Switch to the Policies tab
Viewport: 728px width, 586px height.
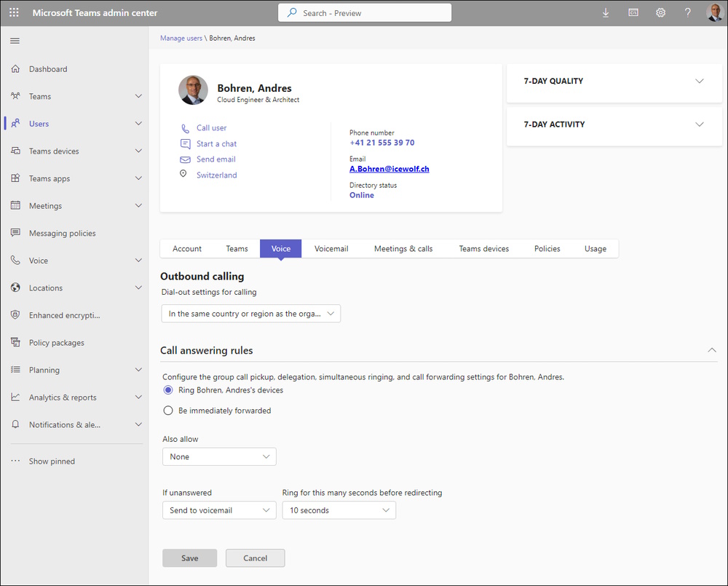(x=547, y=248)
